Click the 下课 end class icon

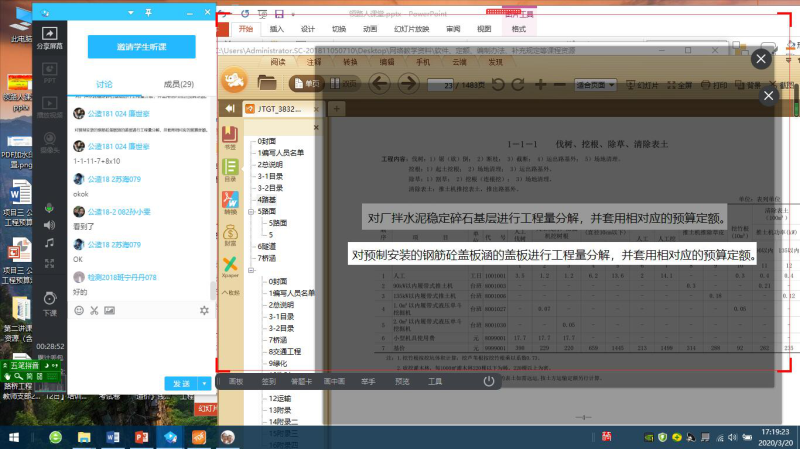(x=49, y=301)
